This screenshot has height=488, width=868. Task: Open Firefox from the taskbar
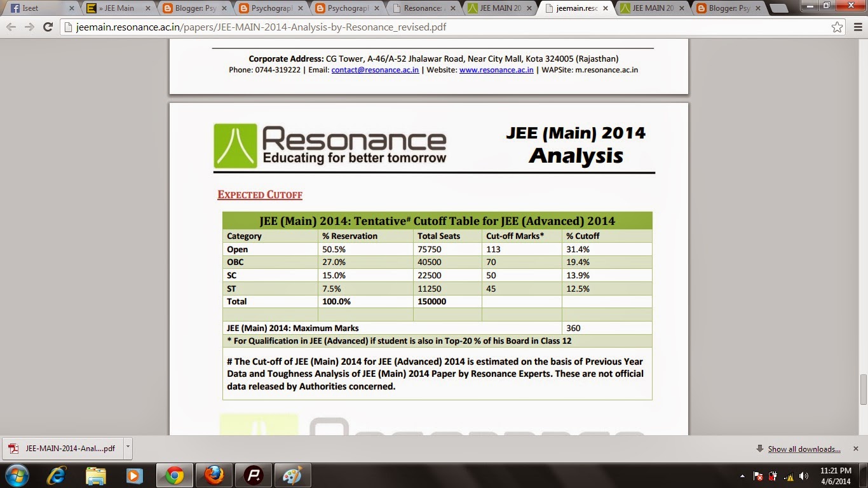coord(214,475)
